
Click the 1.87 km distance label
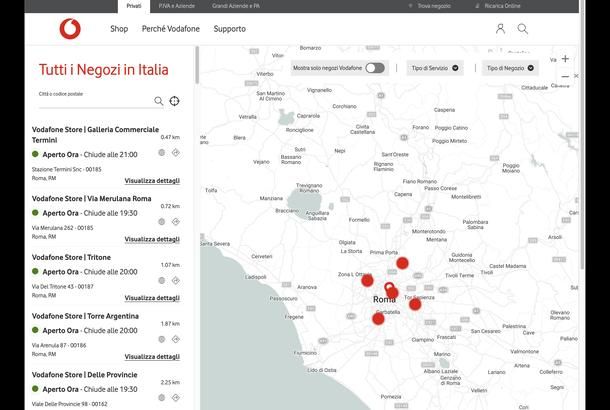[170, 324]
